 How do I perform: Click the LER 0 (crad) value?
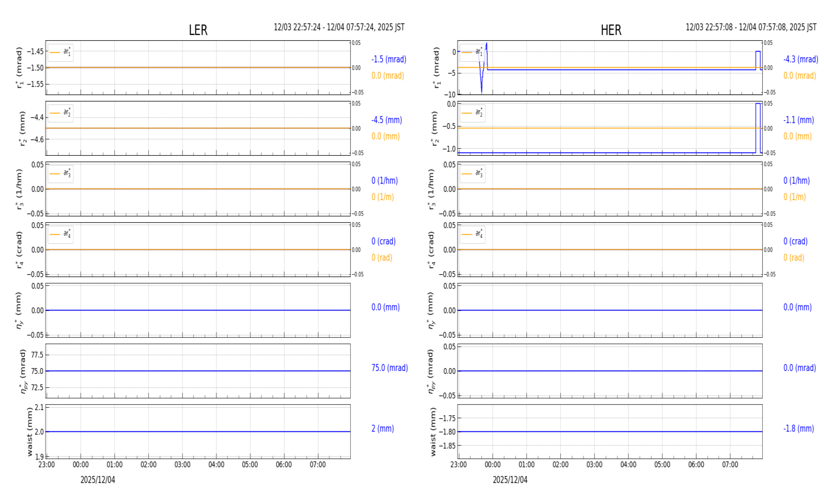[x=383, y=242]
